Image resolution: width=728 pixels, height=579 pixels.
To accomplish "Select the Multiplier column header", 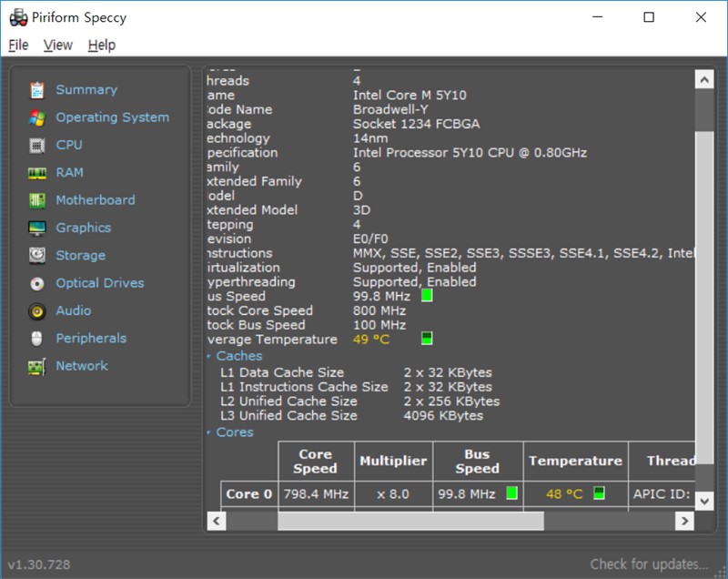I will (x=393, y=461).
